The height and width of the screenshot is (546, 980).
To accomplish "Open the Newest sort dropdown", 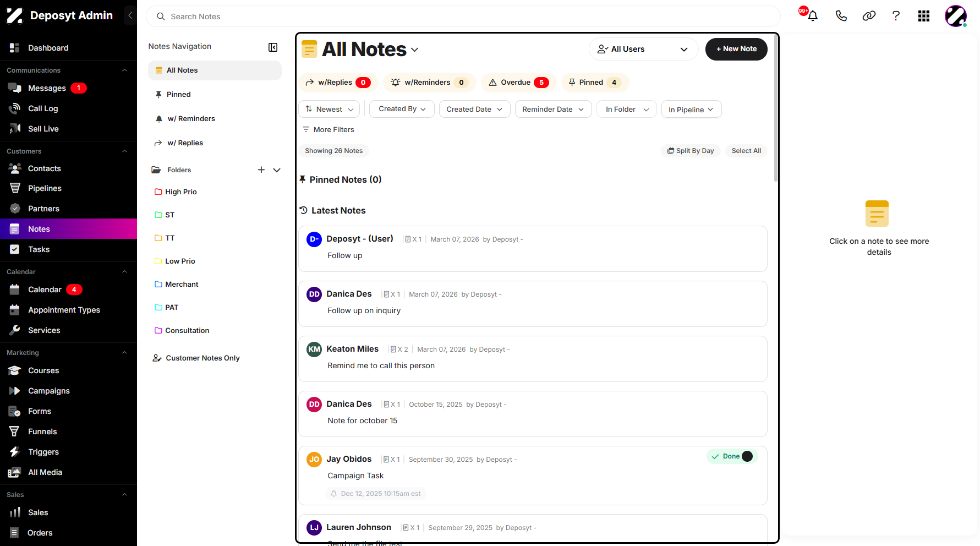I will [329, 109].
